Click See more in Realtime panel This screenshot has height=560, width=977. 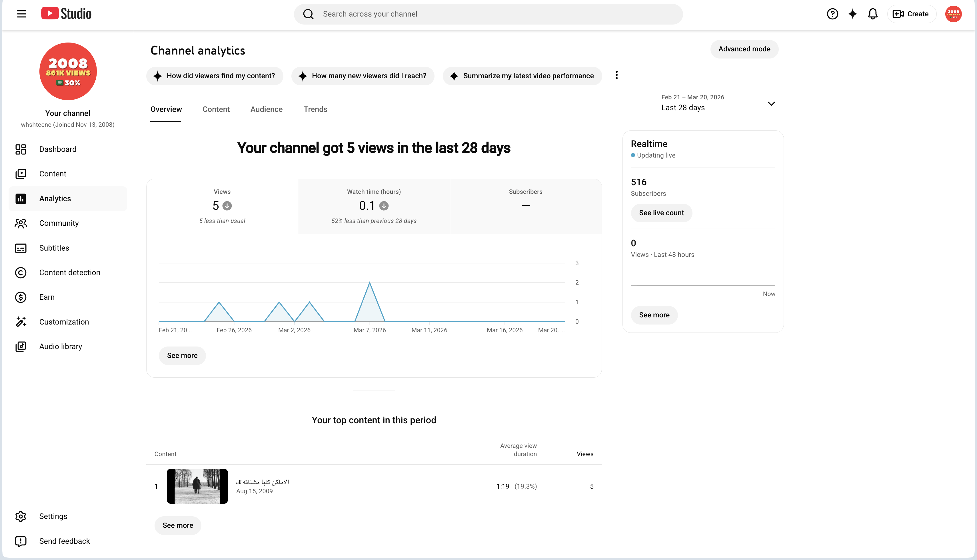(x=654, y=315)
